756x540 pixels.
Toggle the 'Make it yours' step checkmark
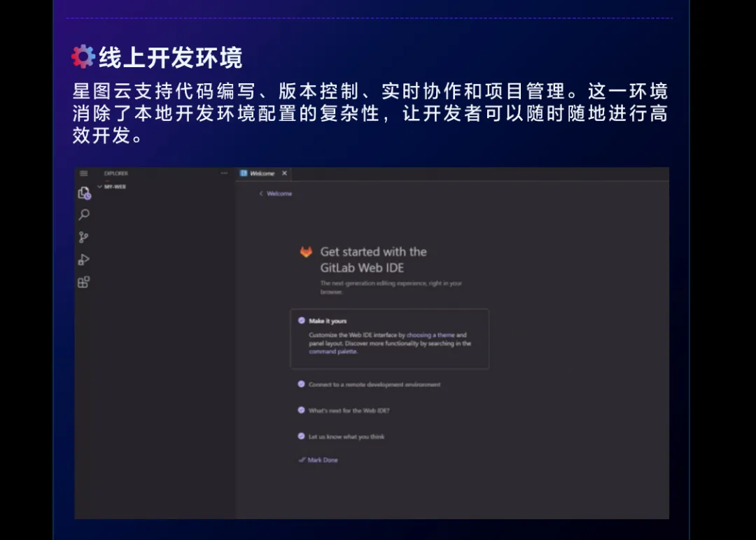point(302,320)
